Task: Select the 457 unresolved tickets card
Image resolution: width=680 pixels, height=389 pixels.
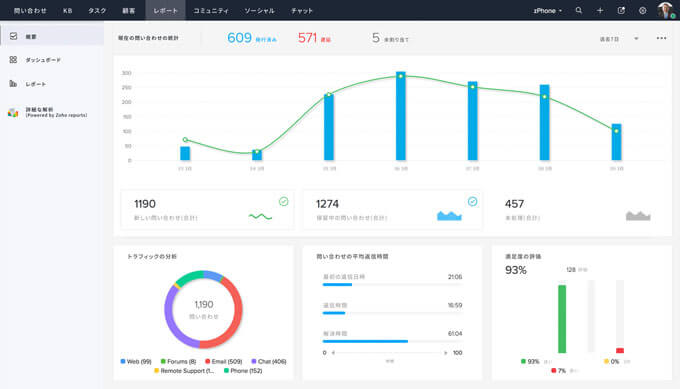Action: tap(577, 210)
